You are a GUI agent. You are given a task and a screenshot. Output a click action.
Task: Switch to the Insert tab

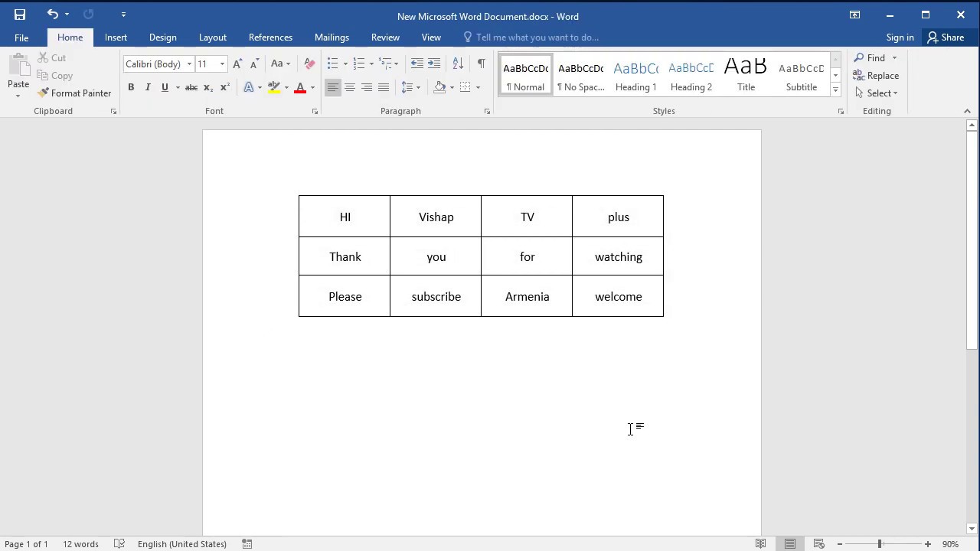tap(116, 37)
